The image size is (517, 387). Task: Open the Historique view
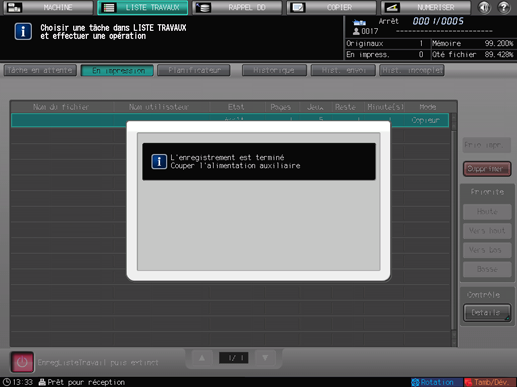click(274, 70)
